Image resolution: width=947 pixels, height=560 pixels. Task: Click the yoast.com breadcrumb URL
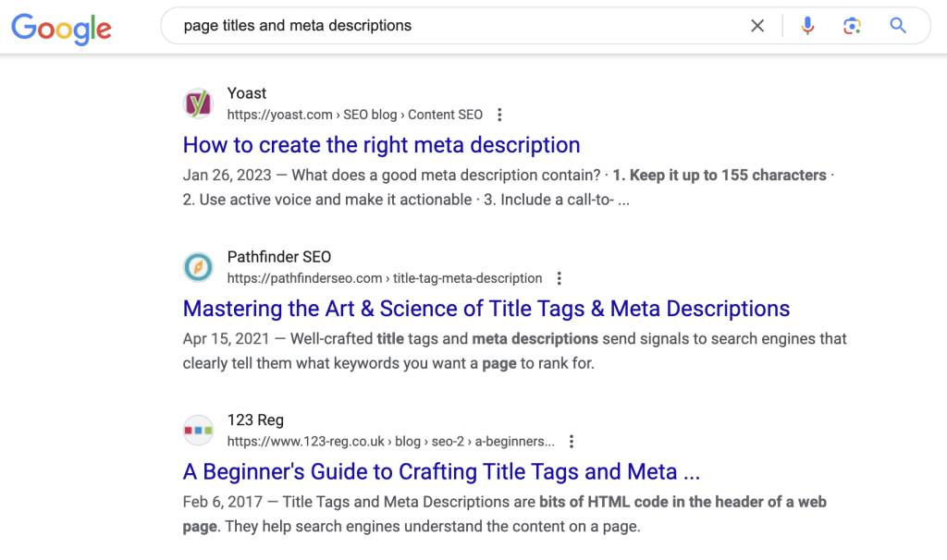point(354,115)
